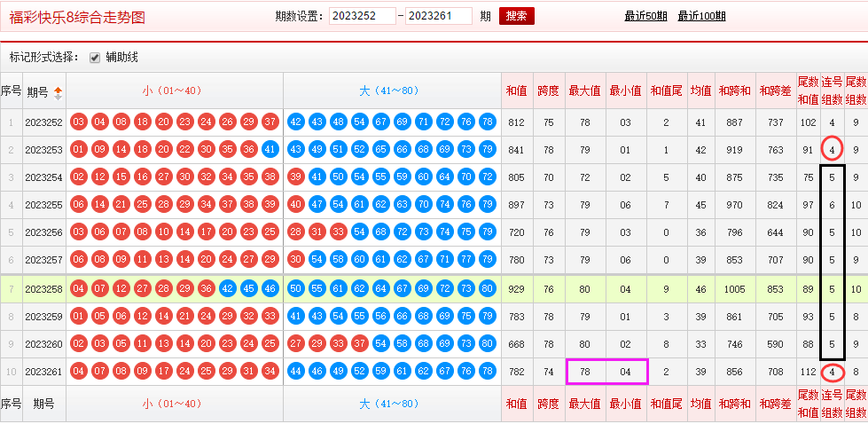Click blue ball 30 in period 2023257

[295, 262]
